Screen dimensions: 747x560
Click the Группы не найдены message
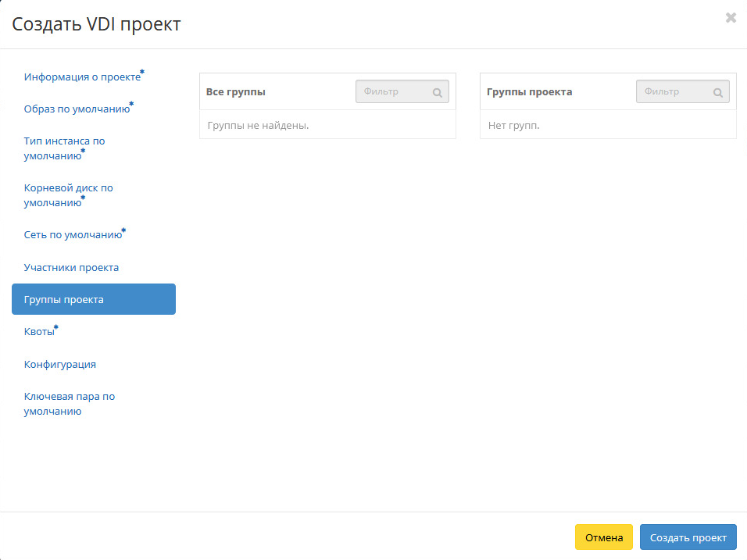click(x=258, y=125)
